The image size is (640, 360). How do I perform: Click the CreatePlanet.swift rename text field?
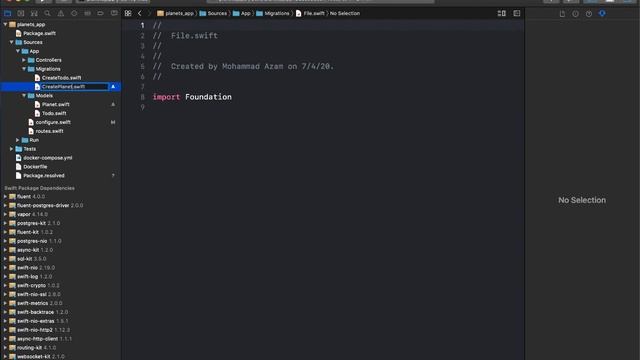click(x=74, y=87)
